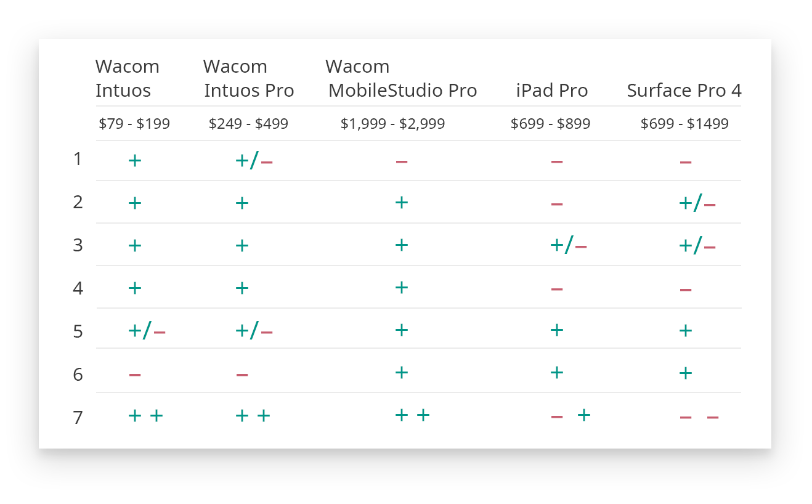The height and width of the screenshot is (504, 812).
Task: Click the double minus icon in row 7 under Surface Pro 4
Action: pyautogui.click(x=699, y=417)
